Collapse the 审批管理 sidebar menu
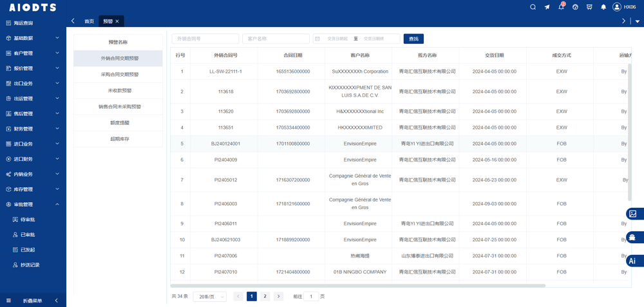Screen dimensions: 644x307 click(x=32, y=205)
